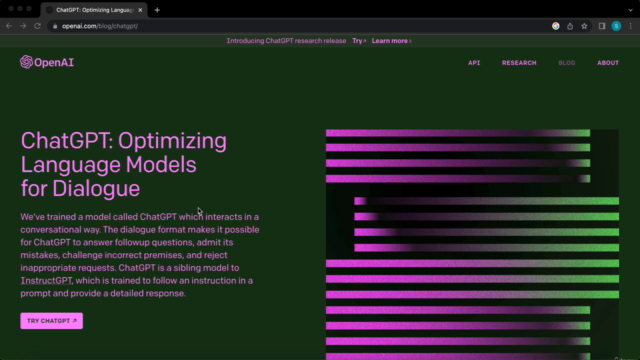640x360 pixels.
Task: Close the ChatGPT blog tab
Action: pyautogui.click(x=140, y=10)
